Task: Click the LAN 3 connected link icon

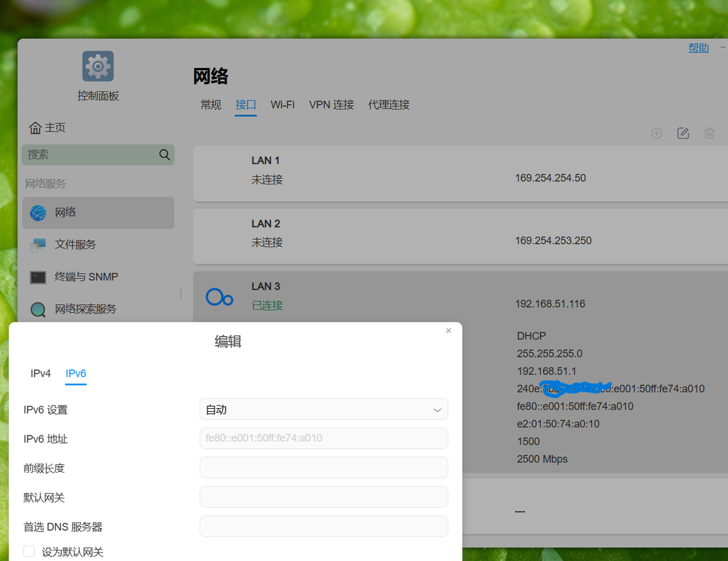Action: tap(219, 297)
